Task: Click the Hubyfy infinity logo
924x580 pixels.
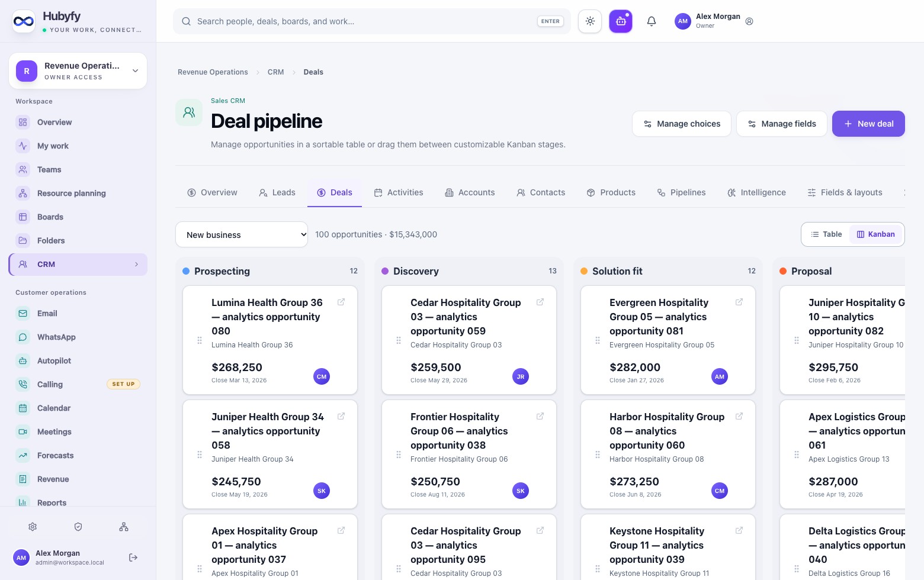Action: pos(24,21)
